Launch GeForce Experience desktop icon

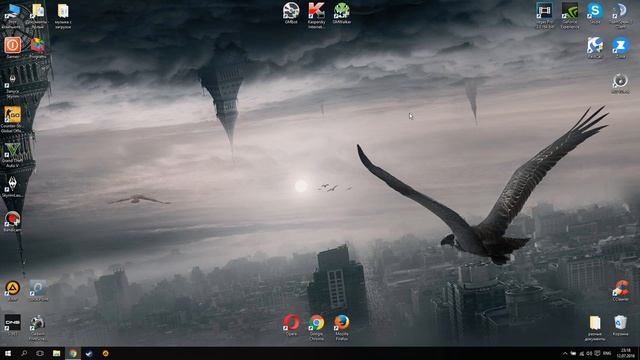click(x=570, y=11)
